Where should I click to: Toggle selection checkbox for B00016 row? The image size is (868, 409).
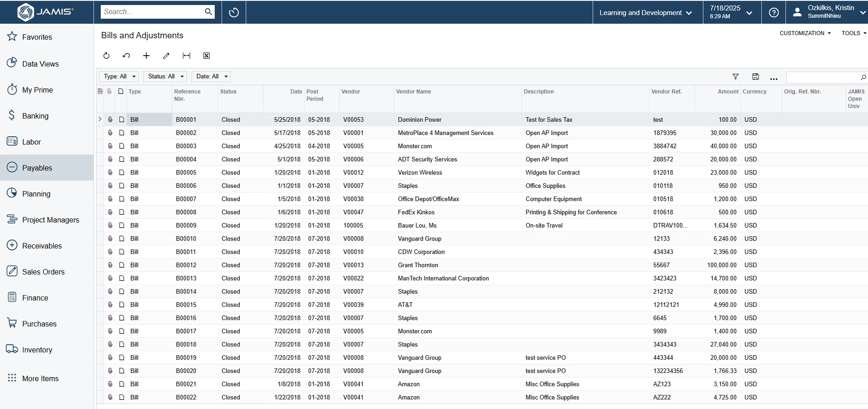[x=122, y=318]
